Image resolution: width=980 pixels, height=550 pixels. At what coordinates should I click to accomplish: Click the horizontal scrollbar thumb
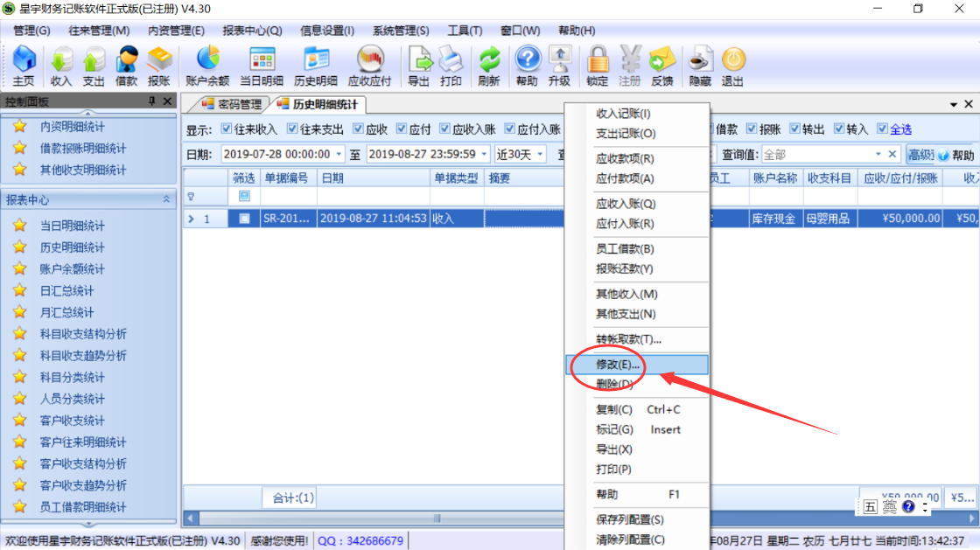[x=437, y=519]
